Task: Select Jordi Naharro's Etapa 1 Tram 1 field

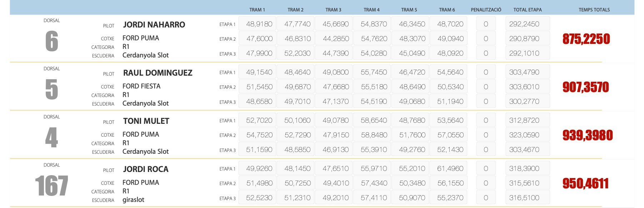Action: pyautogui.click(x=257, y=24)
